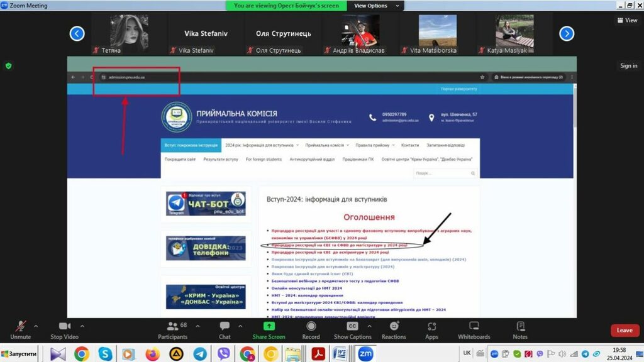Open Telegram from the Windows taskbar
The image size is (644, 362).
(199, 354)
